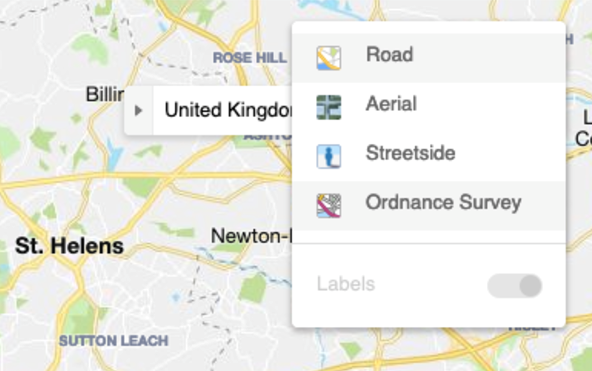Pick Ordnance Survey from the list
This screenshot has height=371, width=592.
429,206
